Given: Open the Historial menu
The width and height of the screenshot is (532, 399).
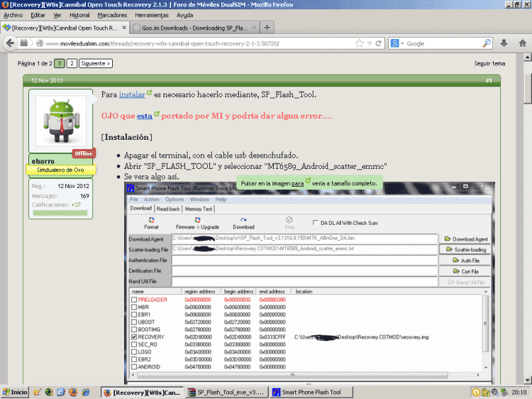Looking at the screenshot, I should [x=79, y=15].
